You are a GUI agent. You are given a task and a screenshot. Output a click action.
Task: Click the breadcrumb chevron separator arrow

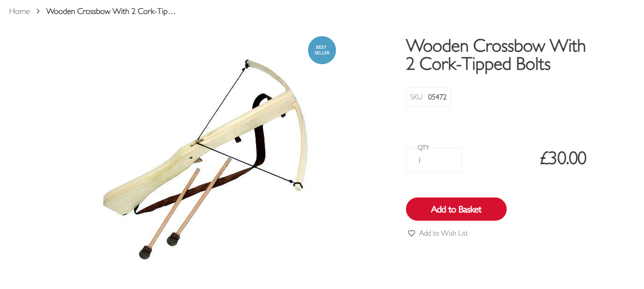[38, 11]
